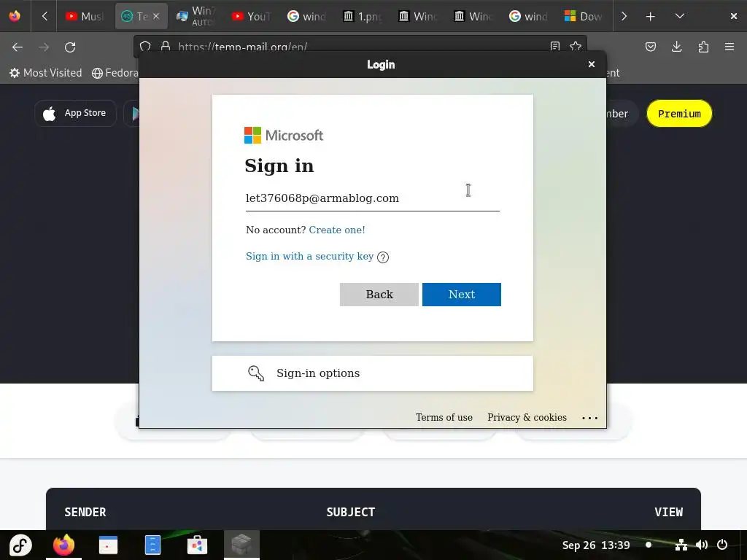This screenshot has width=747, height=560.
Task: Click the App Store button
Action: [75, 113]
